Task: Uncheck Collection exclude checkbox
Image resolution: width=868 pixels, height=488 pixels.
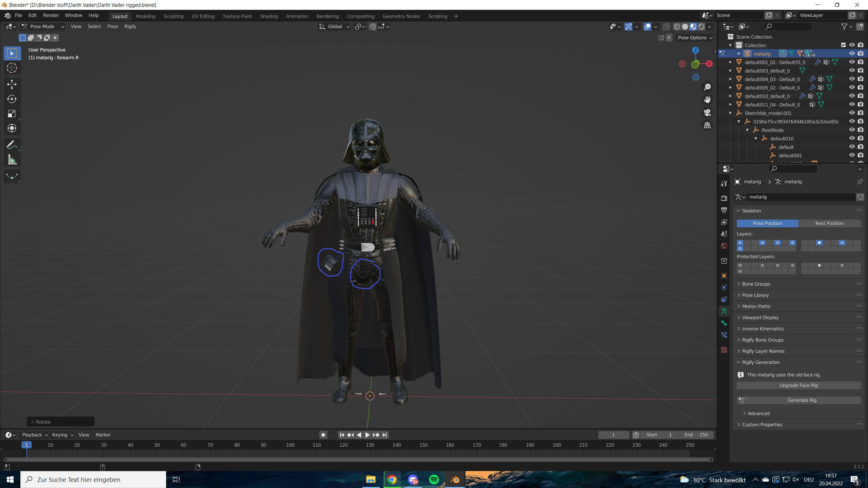Action: [x=843, y=45]
